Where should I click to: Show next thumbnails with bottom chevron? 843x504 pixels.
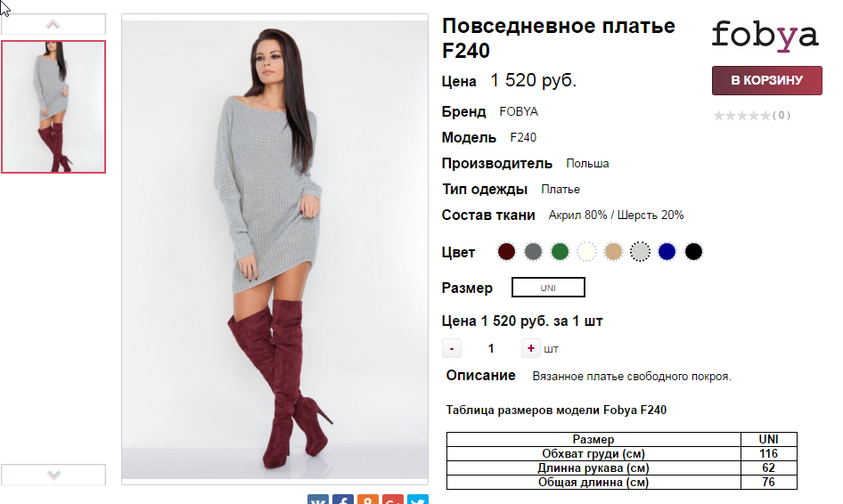point(53,475)
